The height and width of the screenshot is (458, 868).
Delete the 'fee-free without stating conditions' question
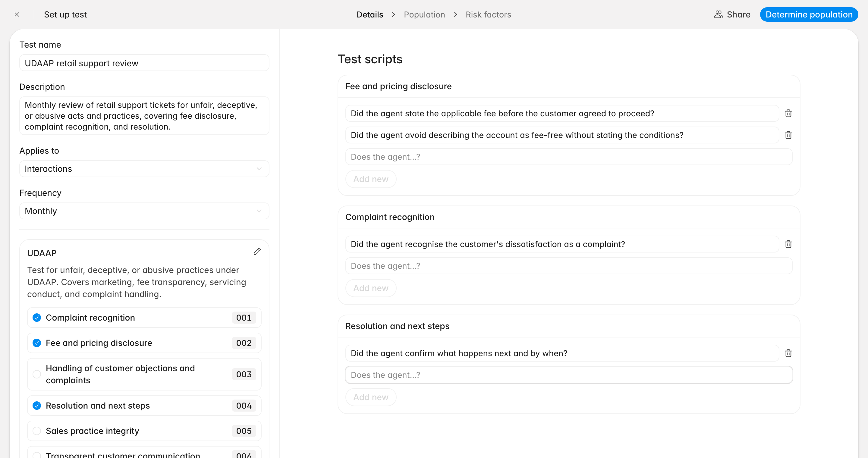click(788, 135)
